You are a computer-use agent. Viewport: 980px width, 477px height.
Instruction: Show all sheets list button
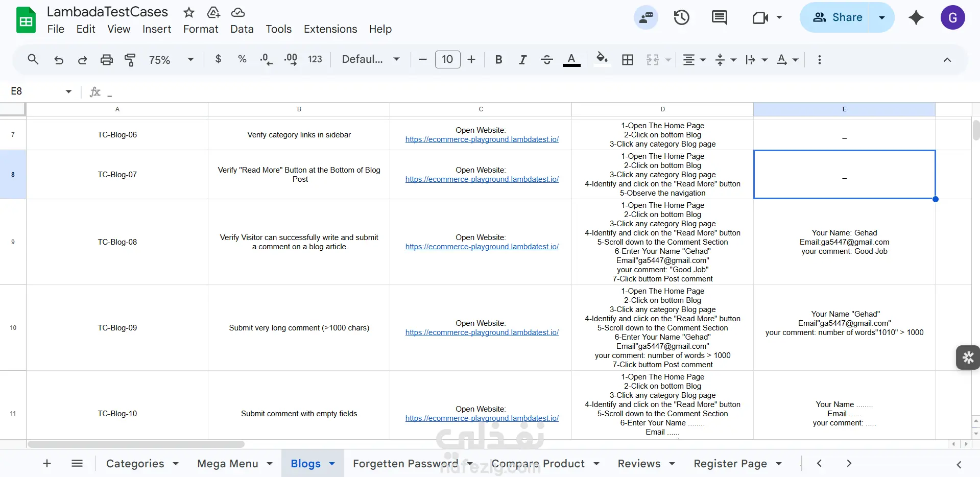coord(77,463)
